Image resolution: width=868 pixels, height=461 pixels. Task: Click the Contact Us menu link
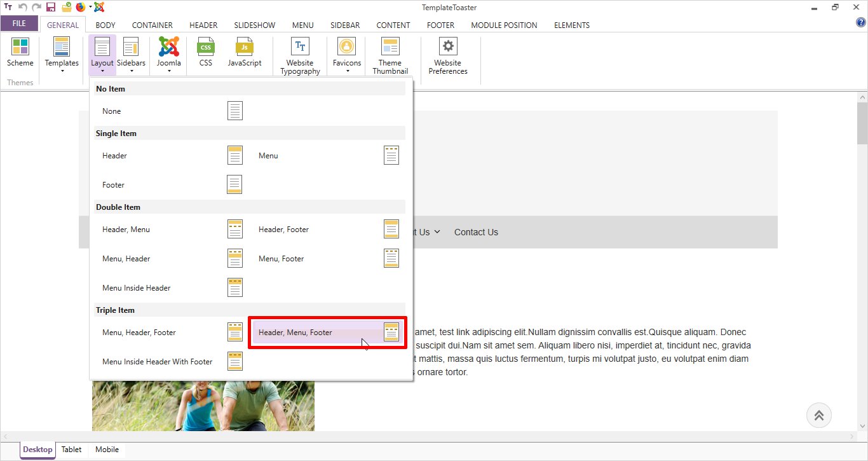point(476,232)
